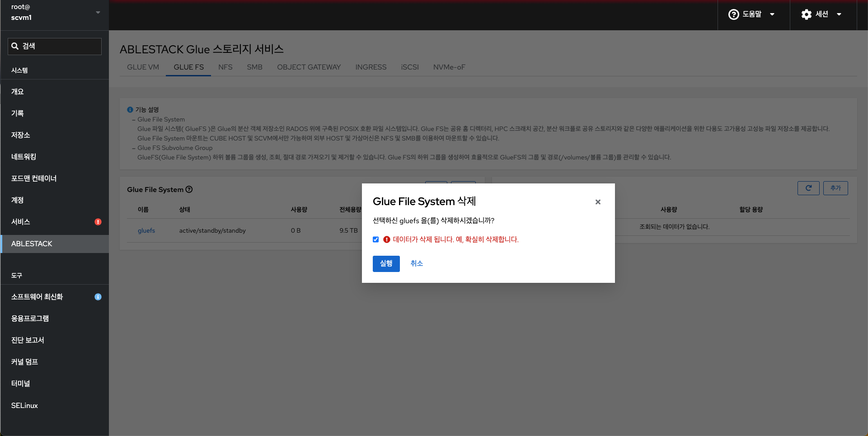Switch to the SMB tab
Image resolution: width=868 pixels, height=436 pixels.
point(254,67)
